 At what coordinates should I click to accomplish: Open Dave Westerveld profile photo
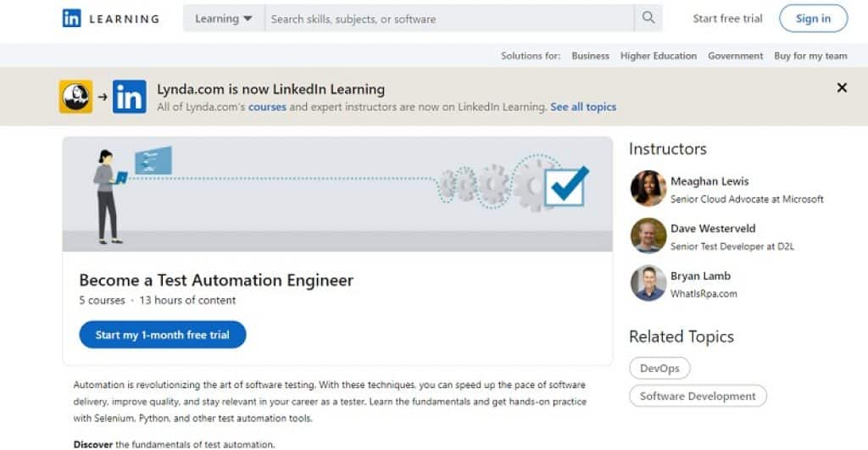click(x=648, y=236)
